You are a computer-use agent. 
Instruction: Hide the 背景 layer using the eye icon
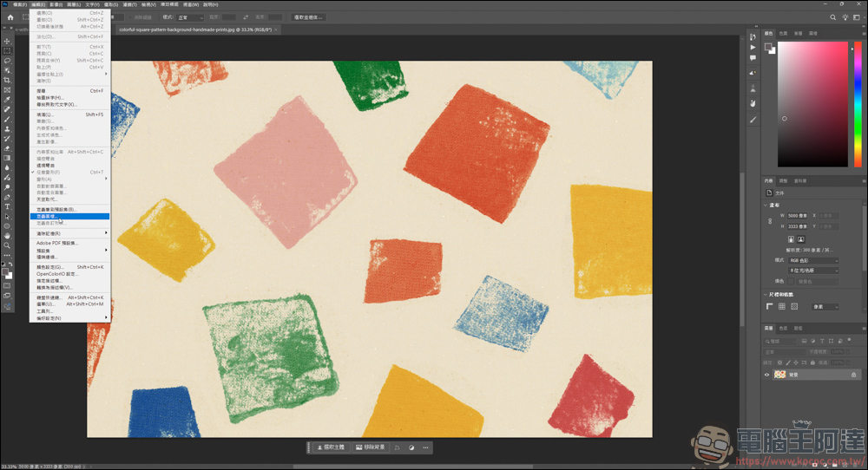[767, 375]
